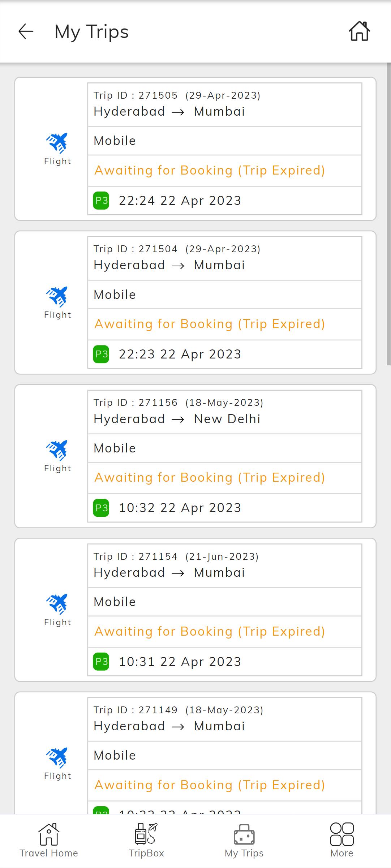391x868 pixels.
Task: Tap the back arrow in header
Action: [26, 31]
